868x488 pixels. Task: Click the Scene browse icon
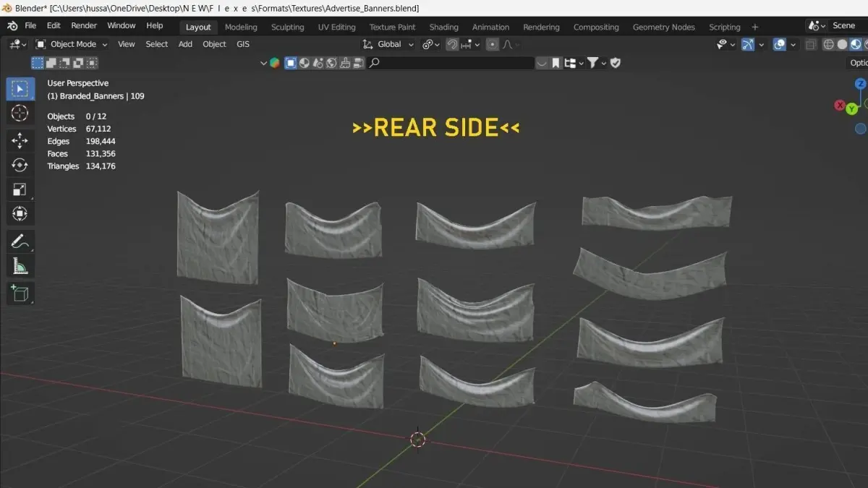[817, 26]
